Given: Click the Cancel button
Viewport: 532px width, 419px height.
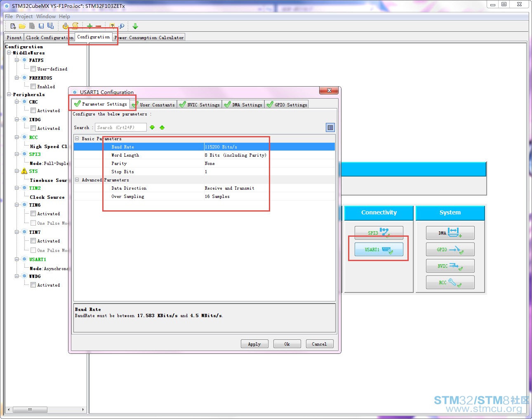Looking at the screenshot, I should coord(319,344).
